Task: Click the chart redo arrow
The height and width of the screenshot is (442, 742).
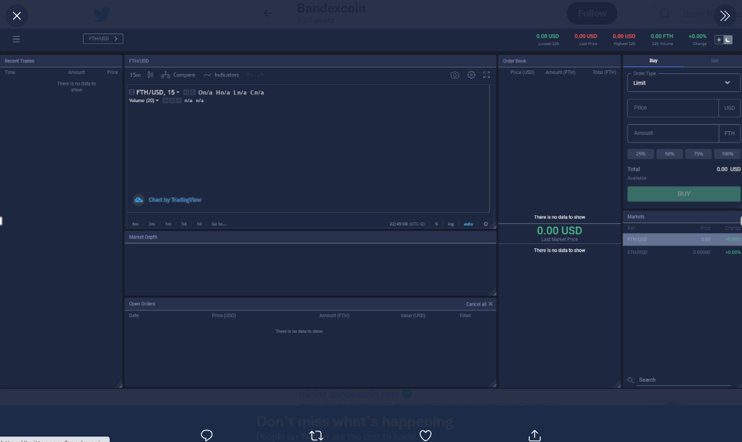Action: pos(261,75)
